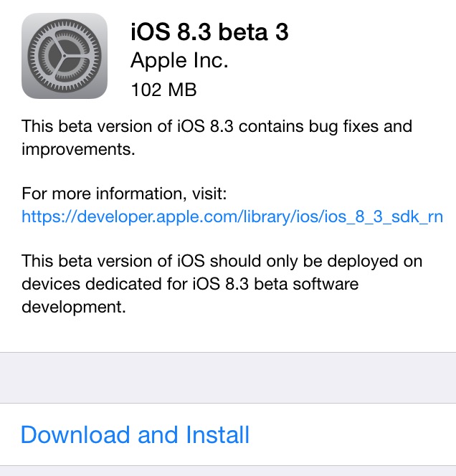This screenshot has width=456, height=476.
Task: Tap the "102 MB" update size label
Action: point(163,90)
